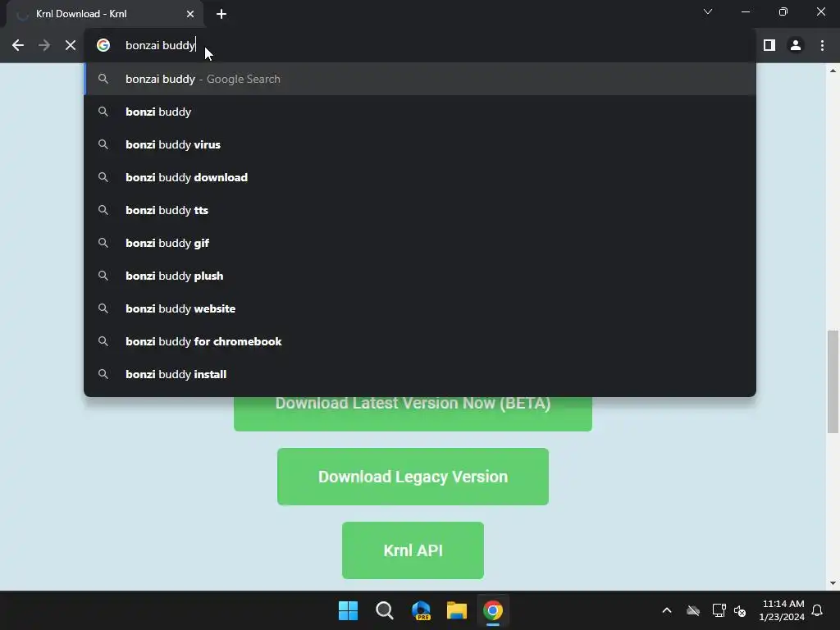Choose the "bonzi buddy plush" suggestion
This screenshot has width=840, height=630.
[x=420, y=276]
